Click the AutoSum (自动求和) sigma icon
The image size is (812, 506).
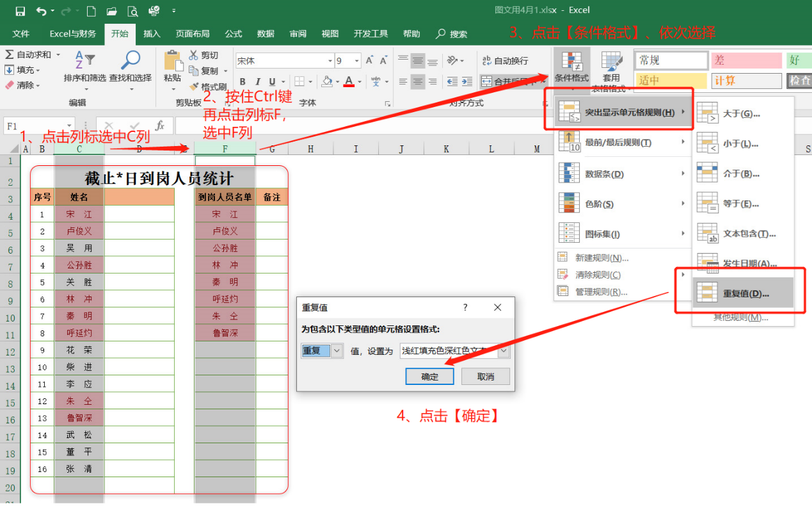pyautogui.click(x=10, y=55)
